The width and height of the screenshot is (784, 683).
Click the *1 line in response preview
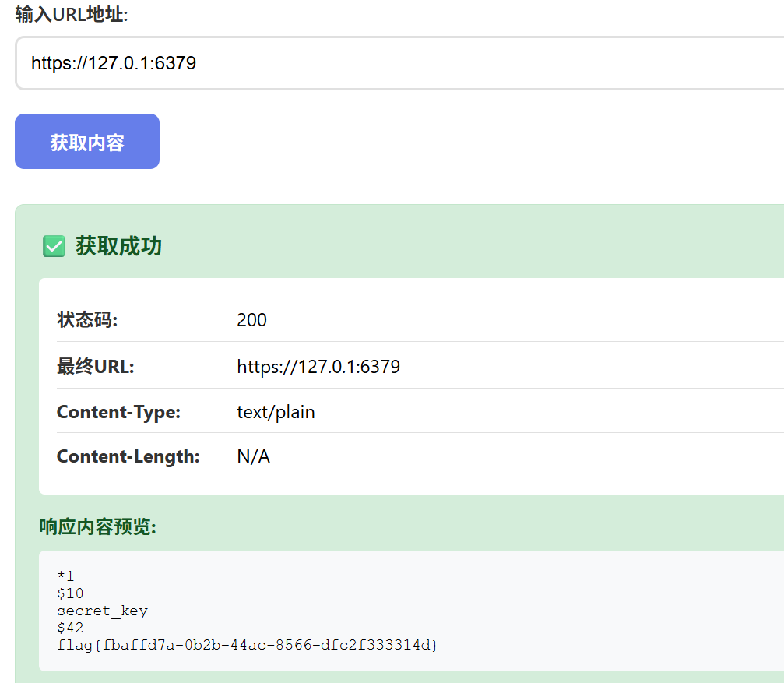pos(65,576)
